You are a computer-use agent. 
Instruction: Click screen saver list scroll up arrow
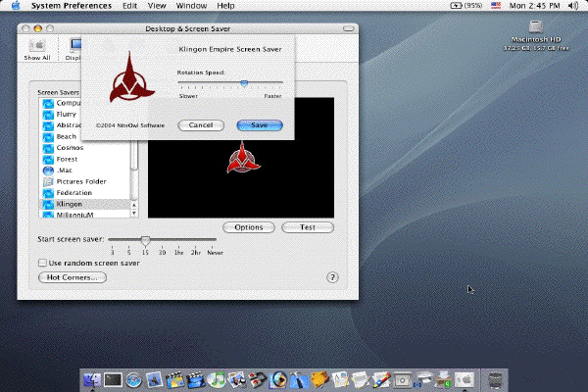point(134,205)
